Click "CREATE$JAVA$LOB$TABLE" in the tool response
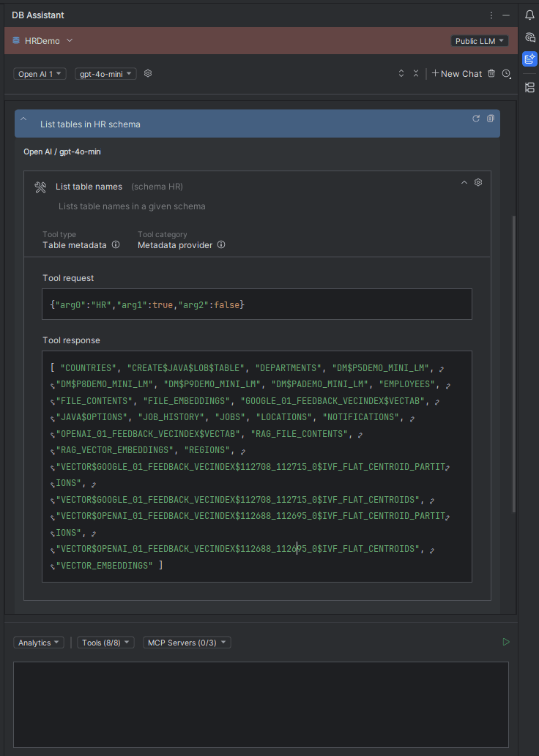 coord(186,368)
